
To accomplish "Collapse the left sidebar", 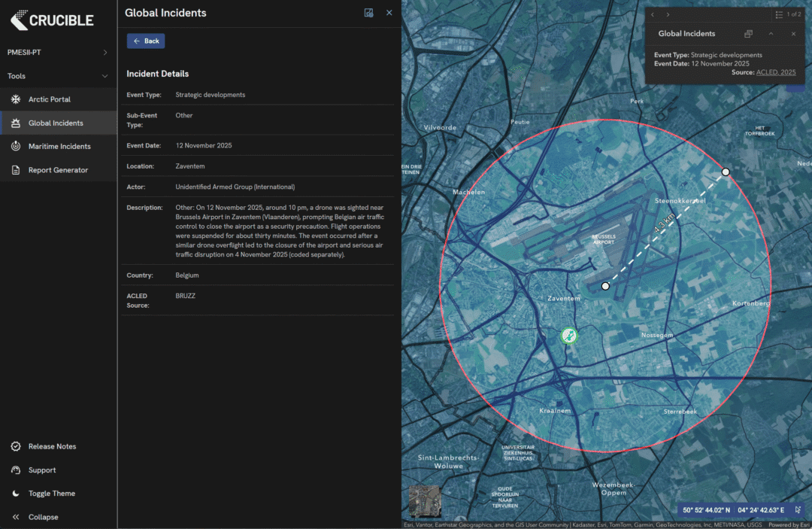I will click(x=43, y=517).
